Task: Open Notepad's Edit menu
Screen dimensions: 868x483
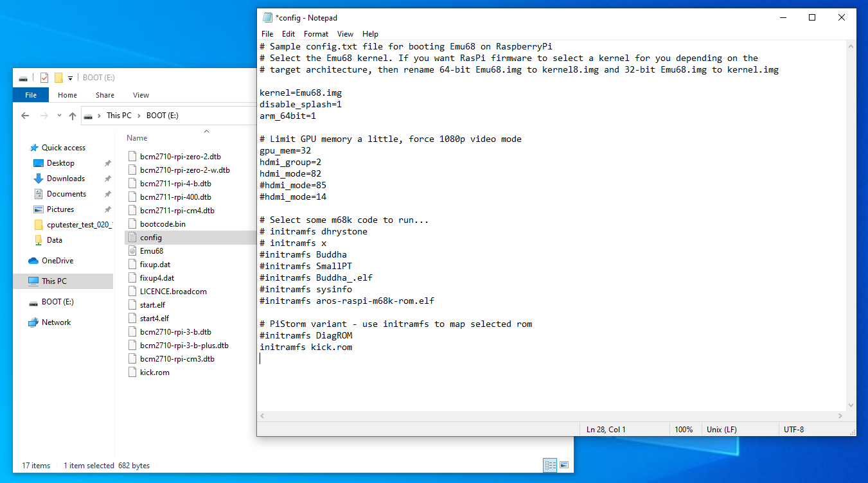Action: [x=288, y=34]
